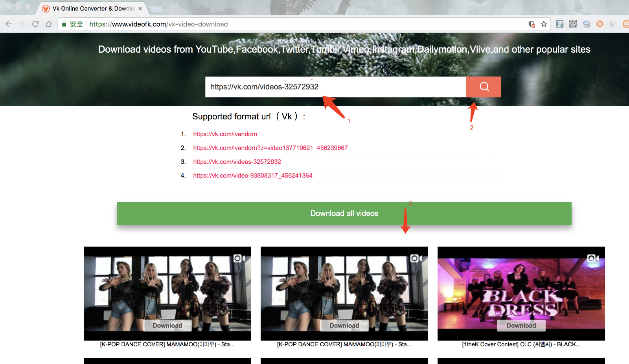Click camera icon on second MAMAMOO thumbnail

(x=416, y=258)
